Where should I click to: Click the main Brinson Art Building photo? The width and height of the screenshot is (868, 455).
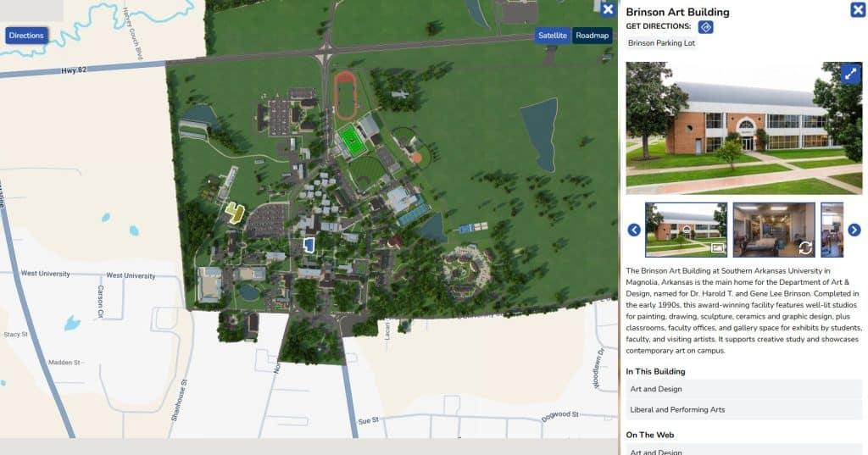pos(744,128)
